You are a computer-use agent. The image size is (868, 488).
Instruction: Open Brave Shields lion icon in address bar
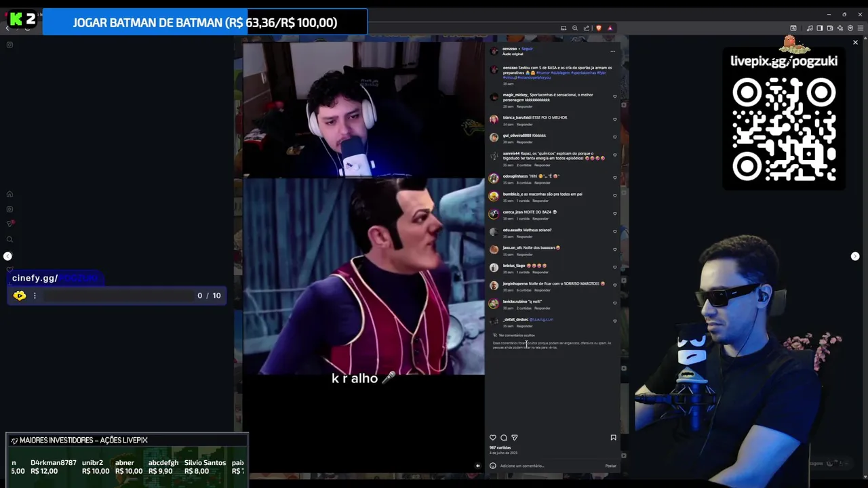(598, 28)
